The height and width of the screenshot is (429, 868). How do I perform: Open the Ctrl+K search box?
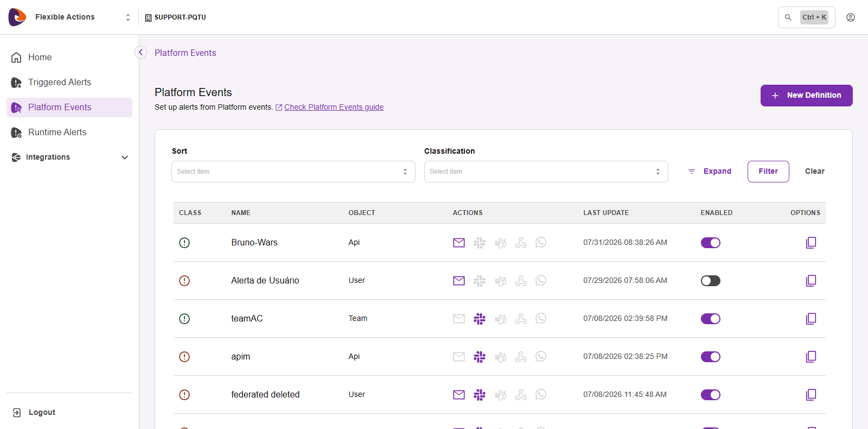807,17
